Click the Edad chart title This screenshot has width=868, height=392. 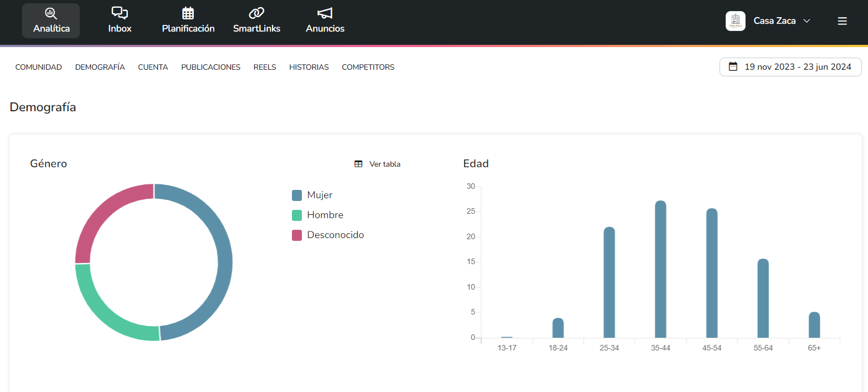476,164
